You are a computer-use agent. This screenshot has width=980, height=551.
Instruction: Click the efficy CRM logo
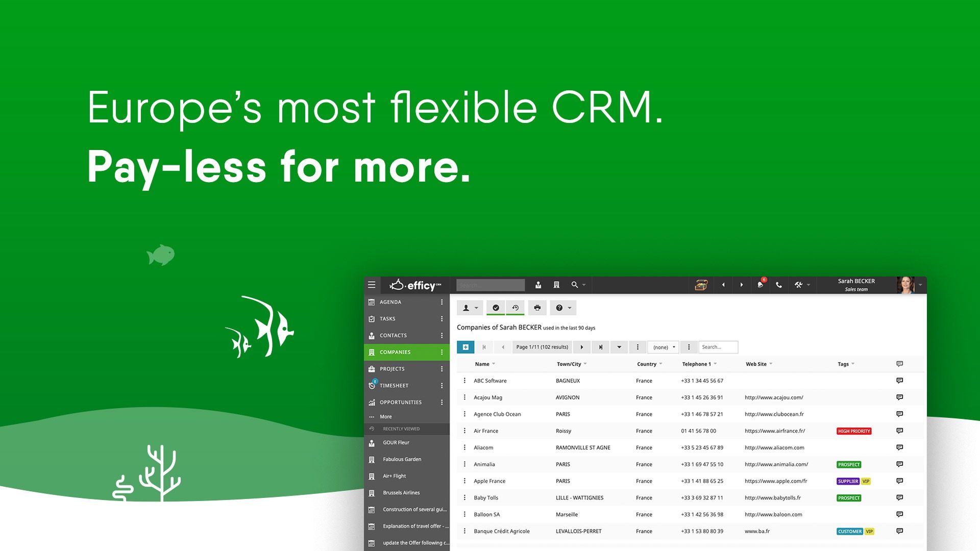pos(415,285)
